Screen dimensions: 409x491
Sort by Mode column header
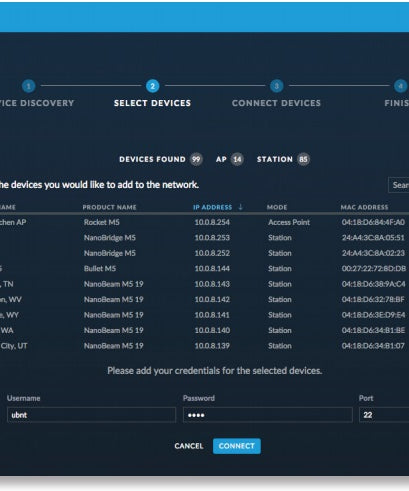277,207
